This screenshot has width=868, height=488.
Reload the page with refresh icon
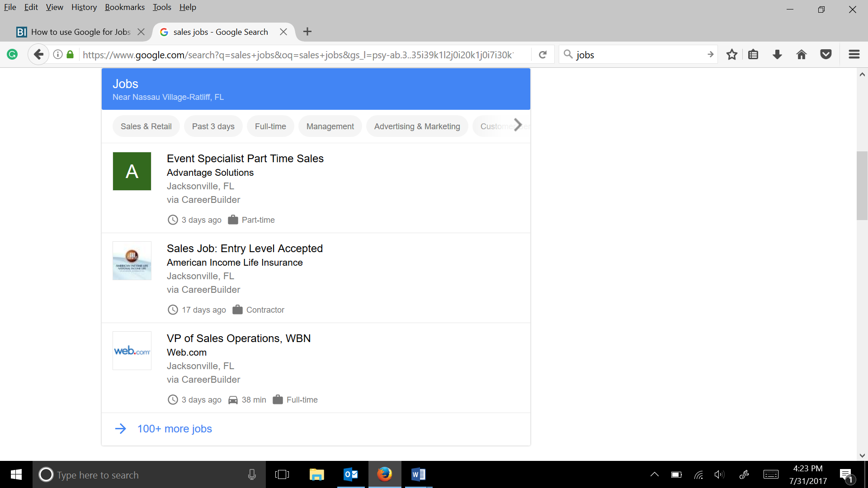[543, 55]
